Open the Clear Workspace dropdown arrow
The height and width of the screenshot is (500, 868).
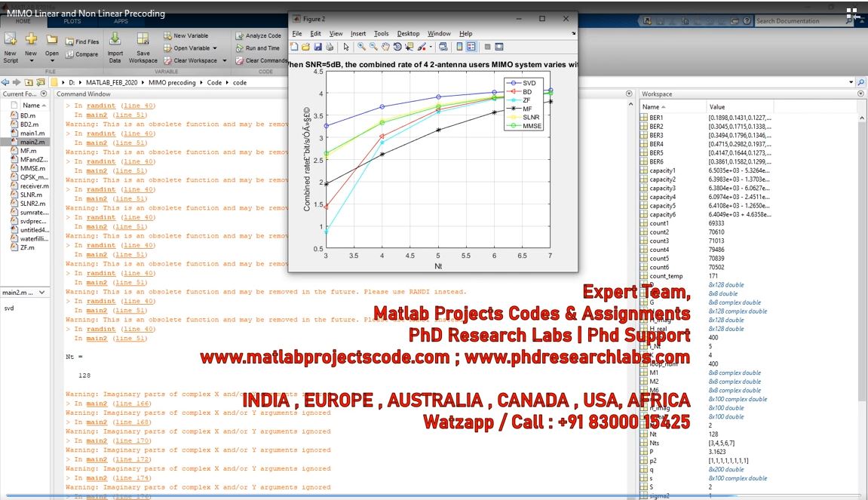[223, 60]
